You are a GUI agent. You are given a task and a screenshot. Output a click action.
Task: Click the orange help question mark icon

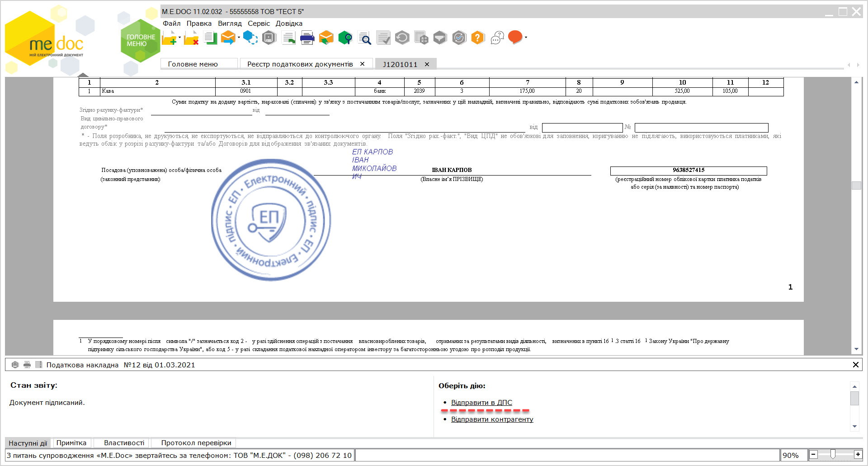click(x=477, y=38)
